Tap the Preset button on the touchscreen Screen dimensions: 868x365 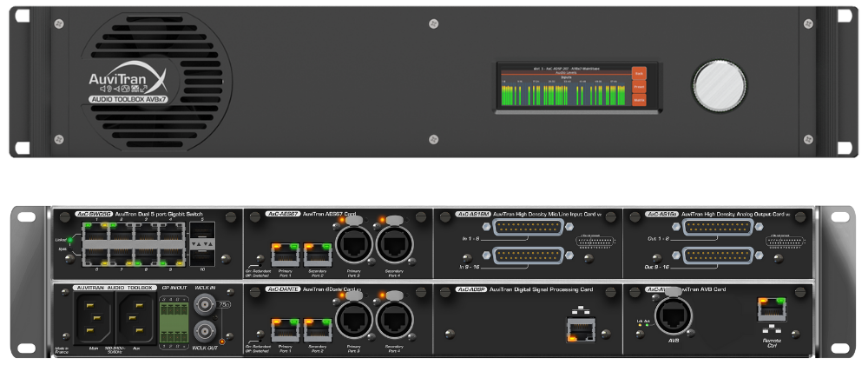pyautogui.click(x=639, y=87)
